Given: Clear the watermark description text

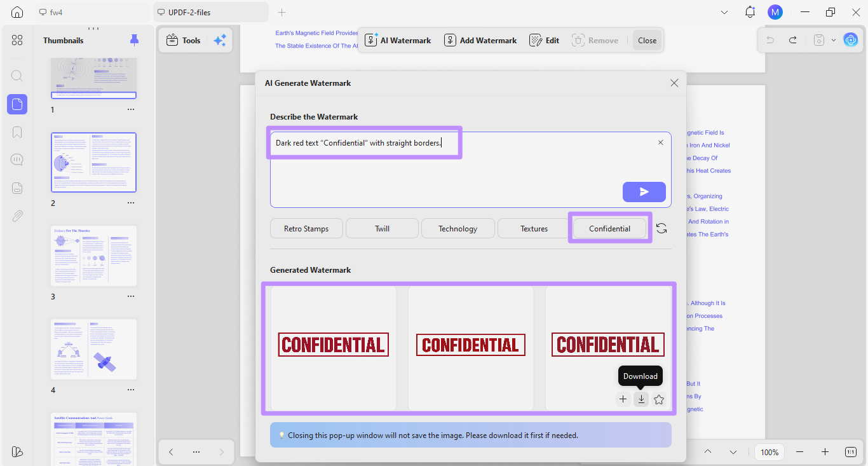Looking at the screenshot, I should pyautogui.click(x=661, y=142).
